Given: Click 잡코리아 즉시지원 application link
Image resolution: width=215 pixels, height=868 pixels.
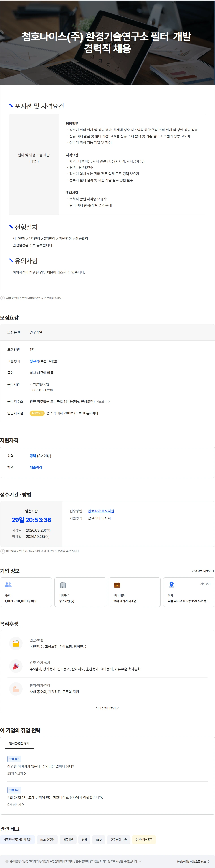Looking at the screenshot, I should tap(101, 511).
